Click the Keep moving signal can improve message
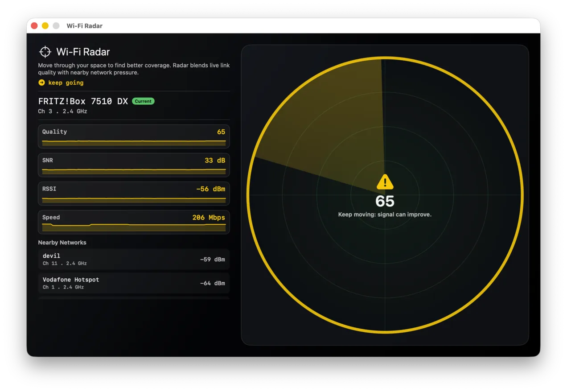 tap(385, 215)
